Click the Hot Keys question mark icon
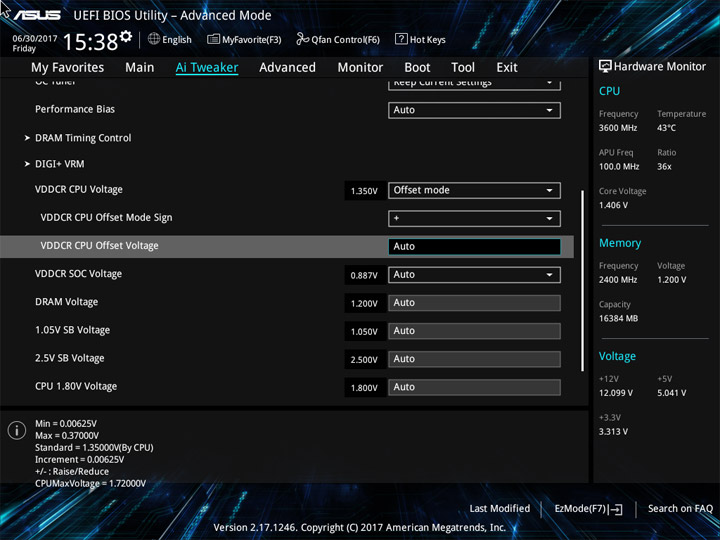The image size is (720, 540). [x=401, y=39]
